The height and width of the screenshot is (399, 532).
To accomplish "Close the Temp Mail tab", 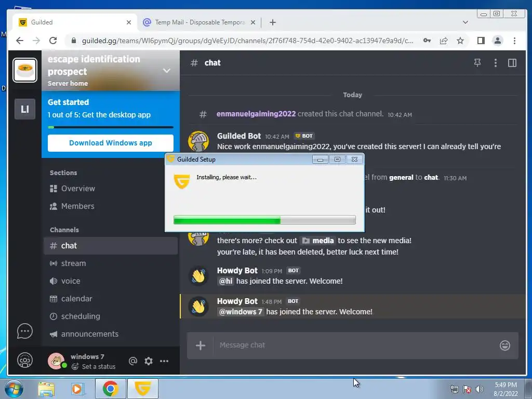I will click(x=253, y=22).
